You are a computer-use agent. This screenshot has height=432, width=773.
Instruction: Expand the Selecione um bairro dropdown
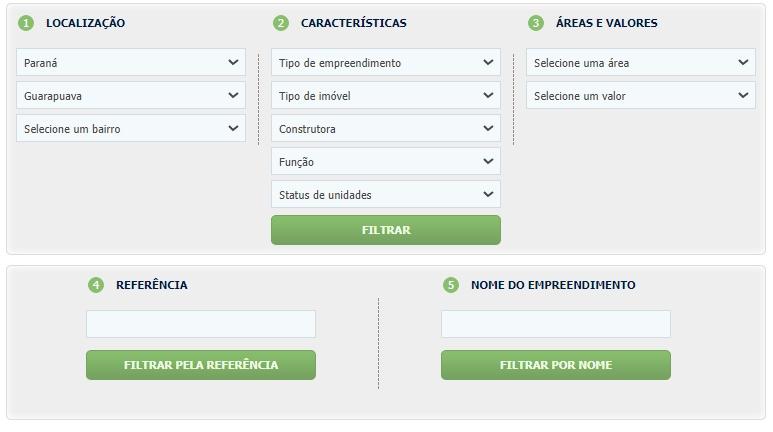point(131,128)
